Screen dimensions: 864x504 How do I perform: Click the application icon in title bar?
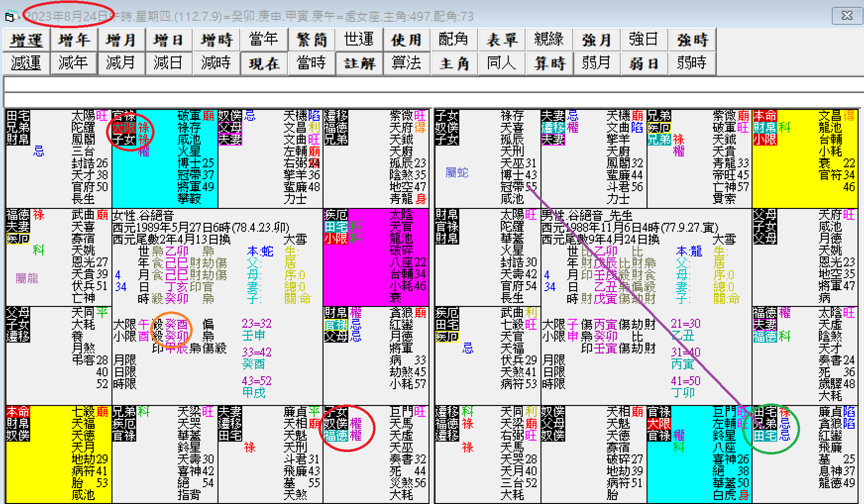[x=11, y=16]
